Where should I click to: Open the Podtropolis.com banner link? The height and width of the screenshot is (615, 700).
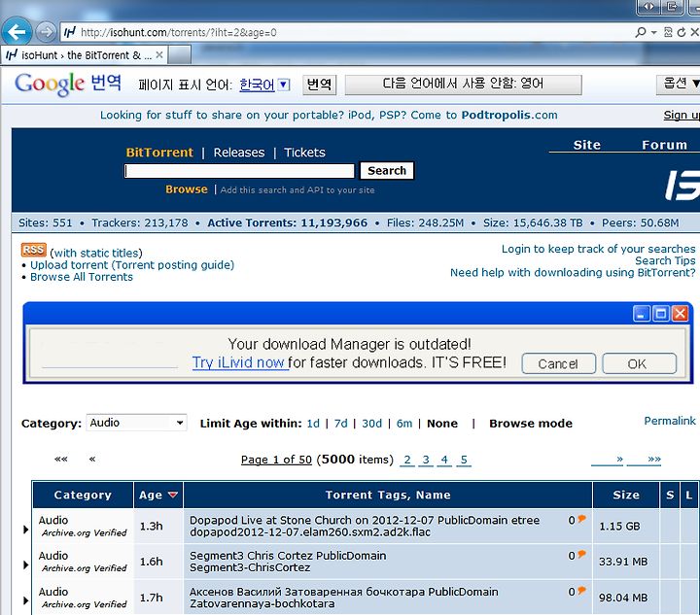click(x=508, y=115)
